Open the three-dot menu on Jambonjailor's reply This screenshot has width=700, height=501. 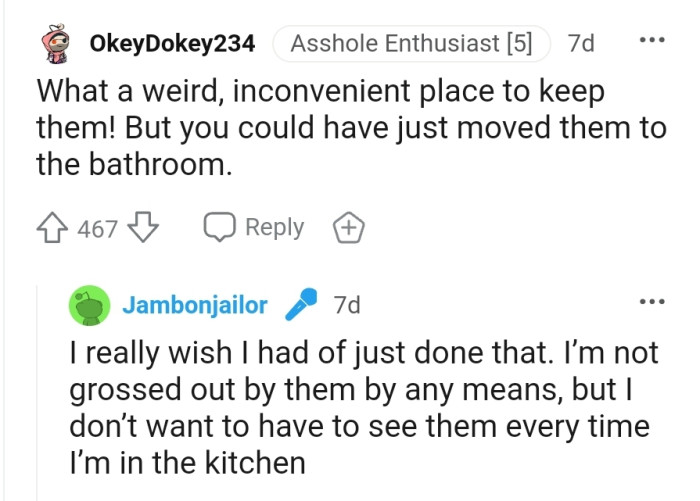pos(650,303)
